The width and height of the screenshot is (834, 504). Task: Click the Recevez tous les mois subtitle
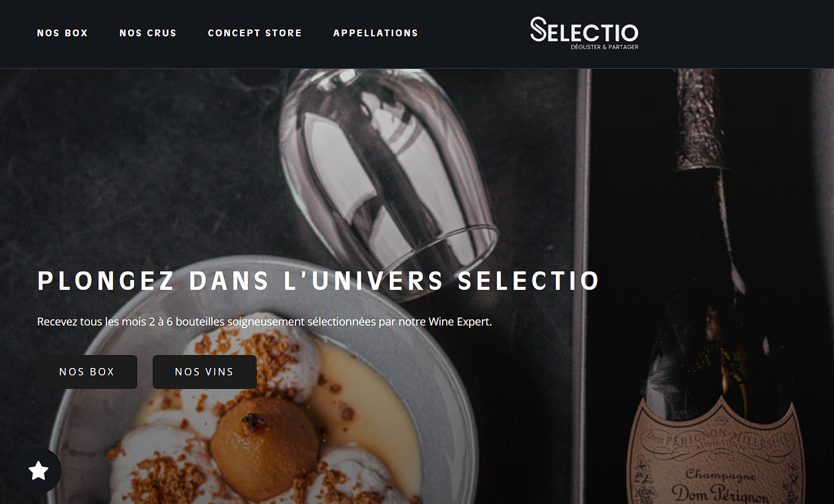265,322
